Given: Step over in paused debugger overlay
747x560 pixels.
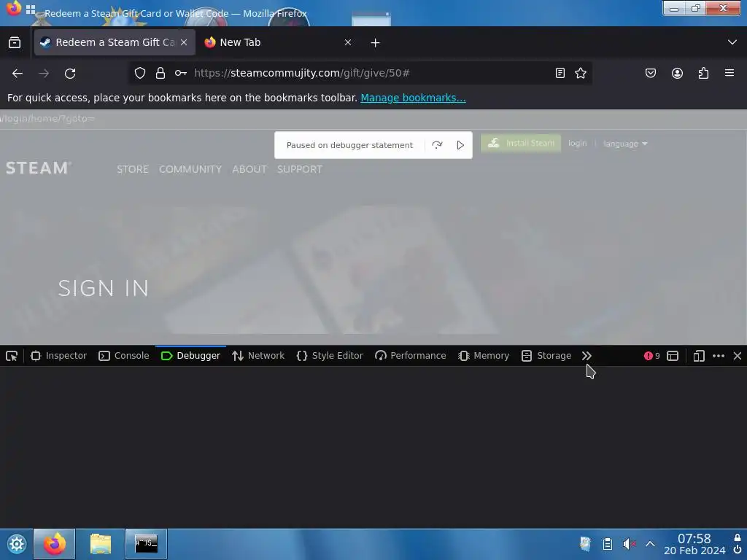Looking at the screenshot, I should pyautogui.click(x=437, y=145).
